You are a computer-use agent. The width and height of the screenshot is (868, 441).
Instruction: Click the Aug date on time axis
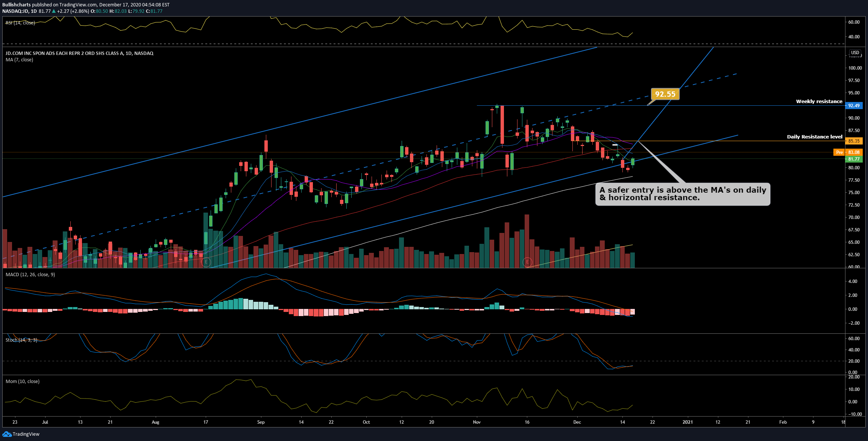pyautogui.click(x=155, y=422)
